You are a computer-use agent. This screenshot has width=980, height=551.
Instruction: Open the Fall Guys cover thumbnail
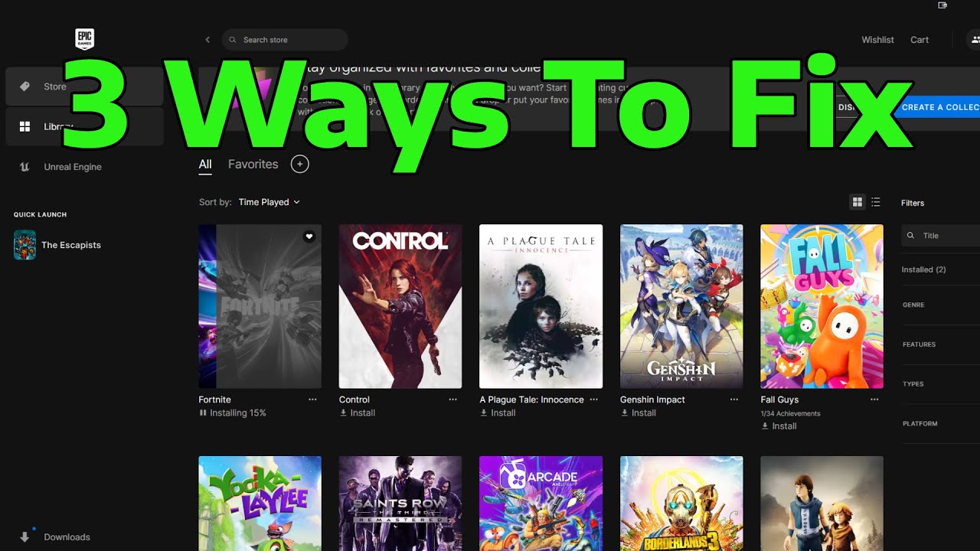point(822,306)
